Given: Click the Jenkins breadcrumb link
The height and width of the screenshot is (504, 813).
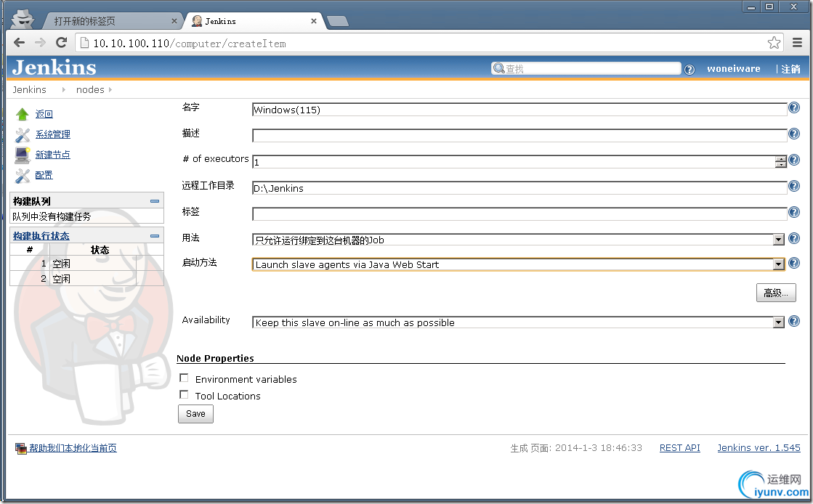Looking at the screenshot, I should point(30,90).
